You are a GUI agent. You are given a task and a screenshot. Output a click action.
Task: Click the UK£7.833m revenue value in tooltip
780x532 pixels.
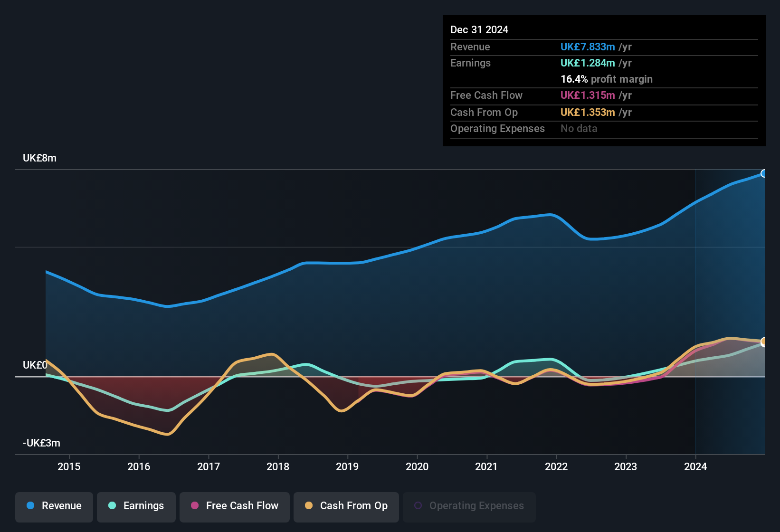click(588, 47)
